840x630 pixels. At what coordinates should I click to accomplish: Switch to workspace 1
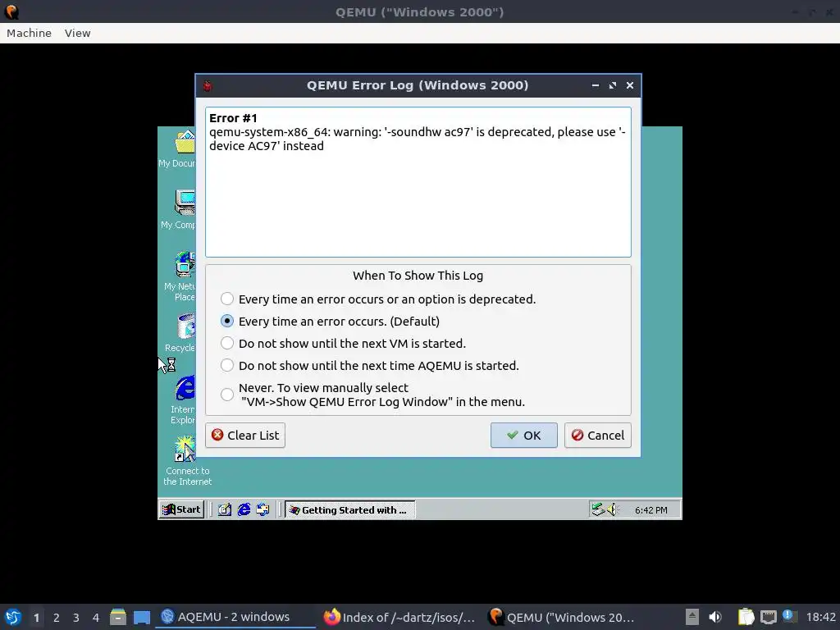[36, 618]
